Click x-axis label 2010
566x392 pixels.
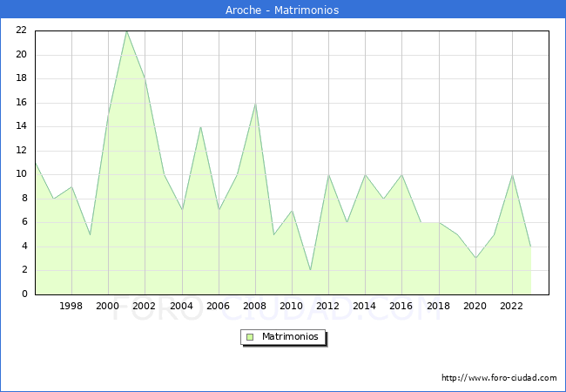291,306
